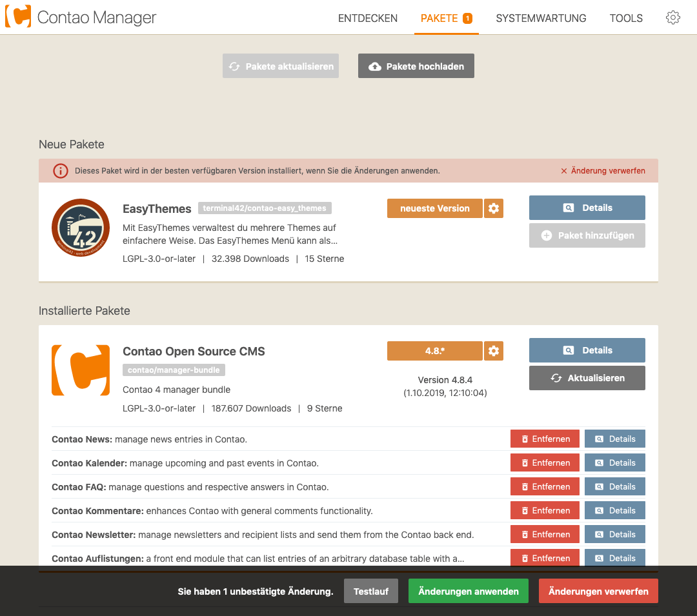Click the Pakete badge showing 1
The image size is (697, 616).
pos(467,18)
